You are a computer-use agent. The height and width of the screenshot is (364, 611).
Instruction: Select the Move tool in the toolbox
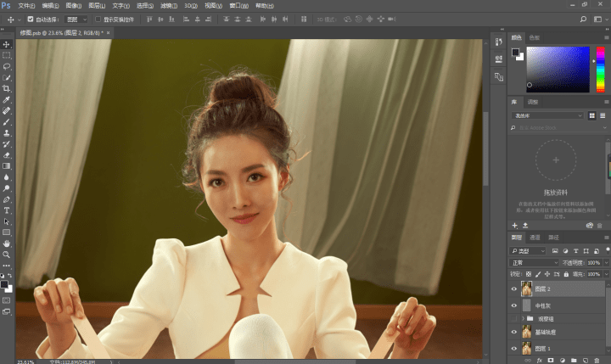(x=6, y=44)
